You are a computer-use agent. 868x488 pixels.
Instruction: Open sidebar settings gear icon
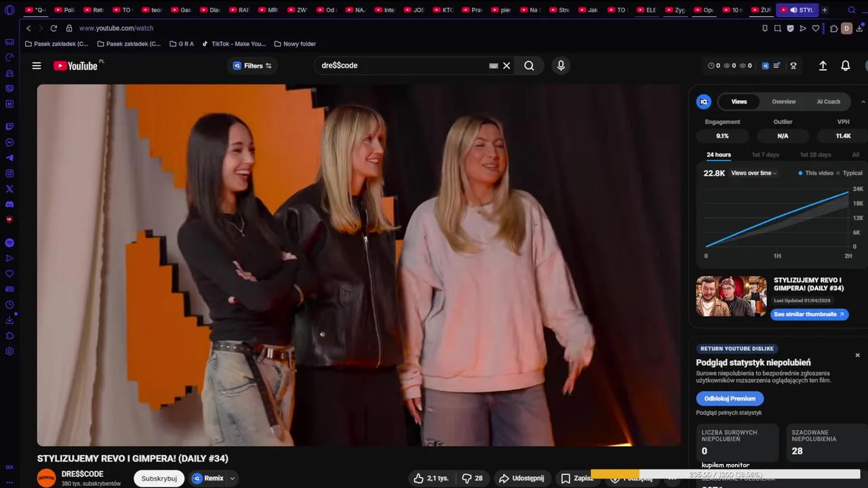click(9, 351)
